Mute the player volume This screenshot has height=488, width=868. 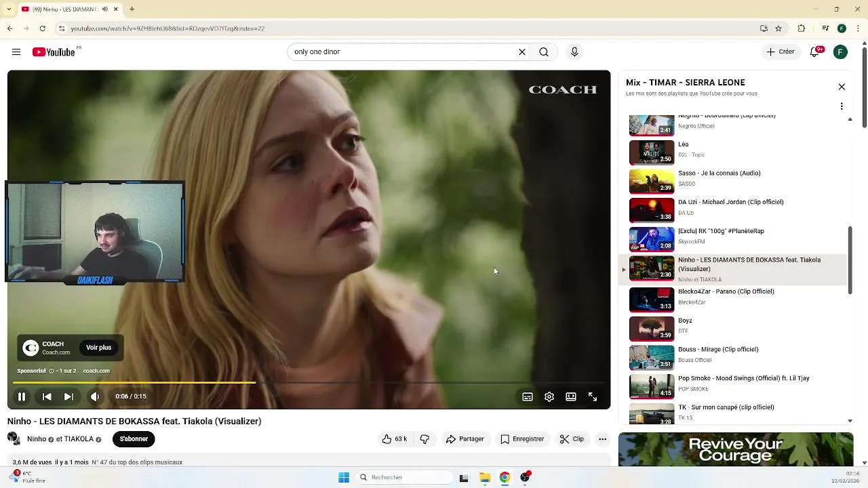95,396
